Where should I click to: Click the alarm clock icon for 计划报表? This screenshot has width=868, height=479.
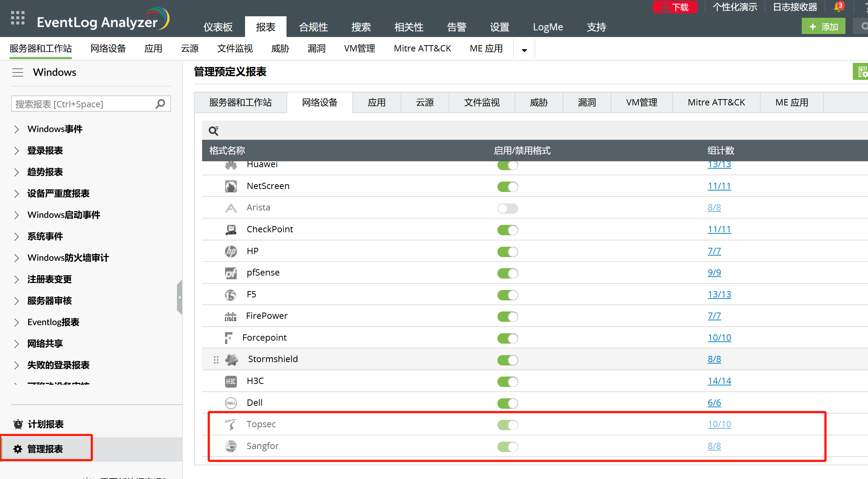[18, 424]
